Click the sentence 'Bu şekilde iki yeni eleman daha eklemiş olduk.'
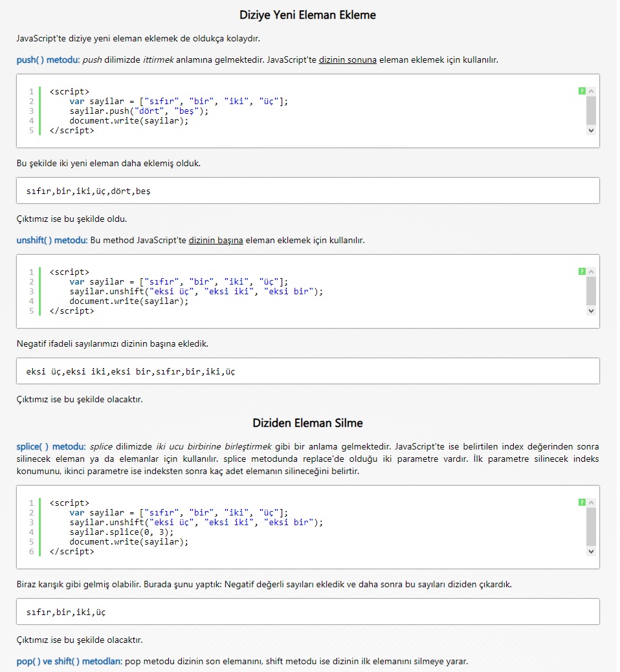Image resolution: width=620 pixels, height=672 pixels. (x=109, y=163)
